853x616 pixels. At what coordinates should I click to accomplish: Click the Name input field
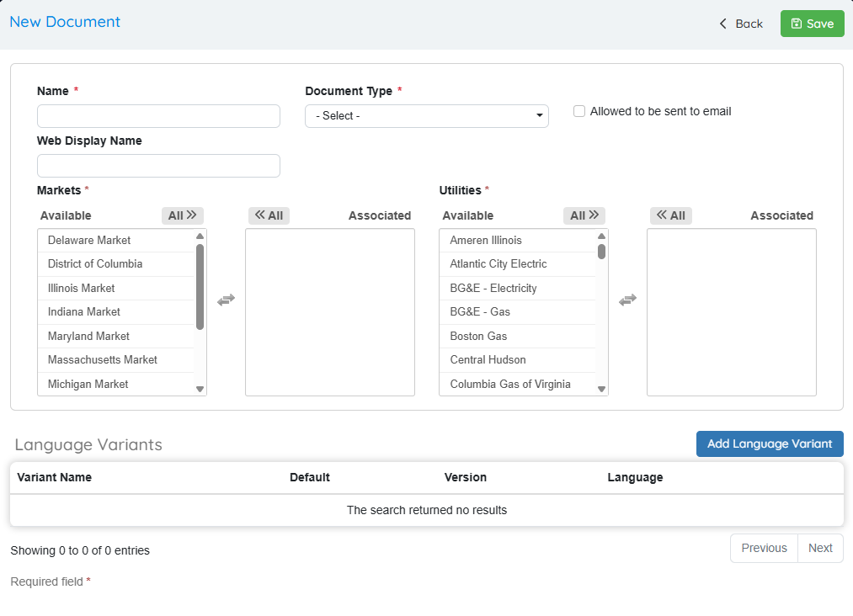click(158, 116)
